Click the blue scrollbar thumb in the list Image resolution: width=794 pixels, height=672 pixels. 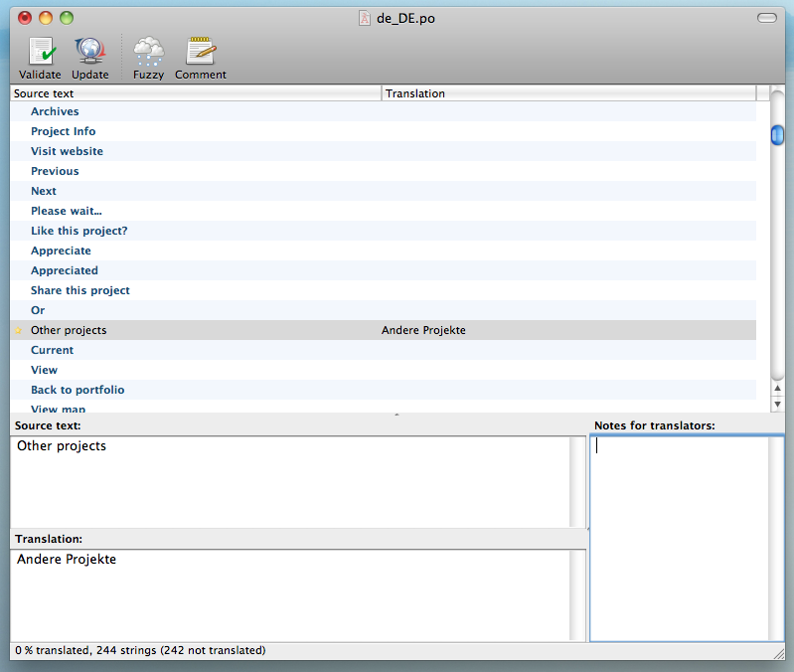778,135
